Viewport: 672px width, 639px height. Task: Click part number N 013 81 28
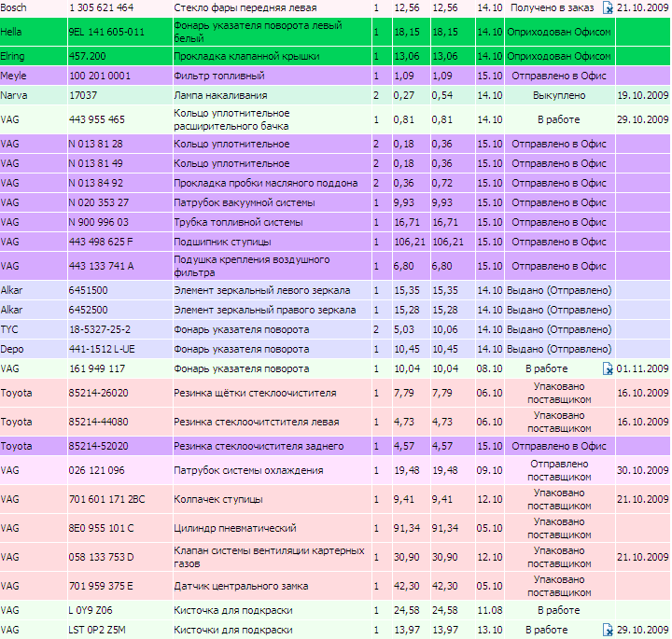[95, 144]
